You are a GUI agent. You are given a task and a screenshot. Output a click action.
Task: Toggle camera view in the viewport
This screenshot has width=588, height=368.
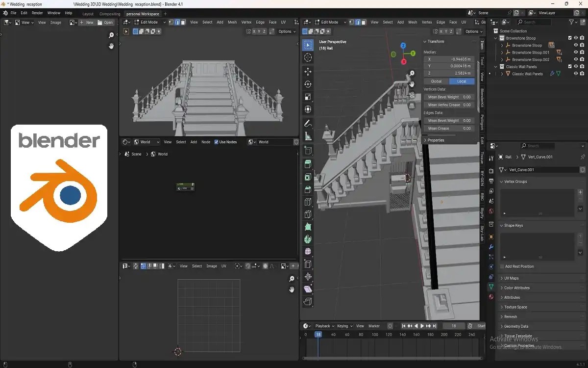[412, 95]
